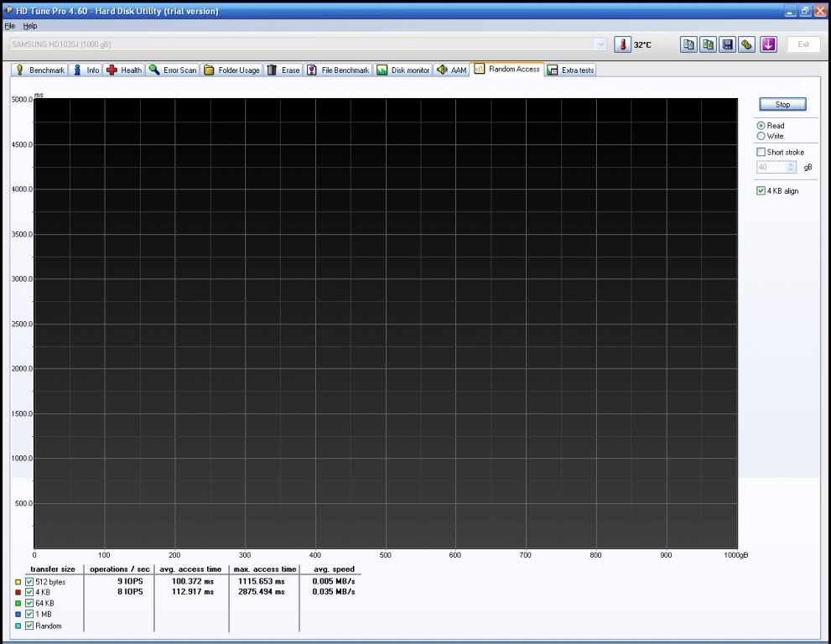Click the 'max. access time' column header

coord(265,569)
